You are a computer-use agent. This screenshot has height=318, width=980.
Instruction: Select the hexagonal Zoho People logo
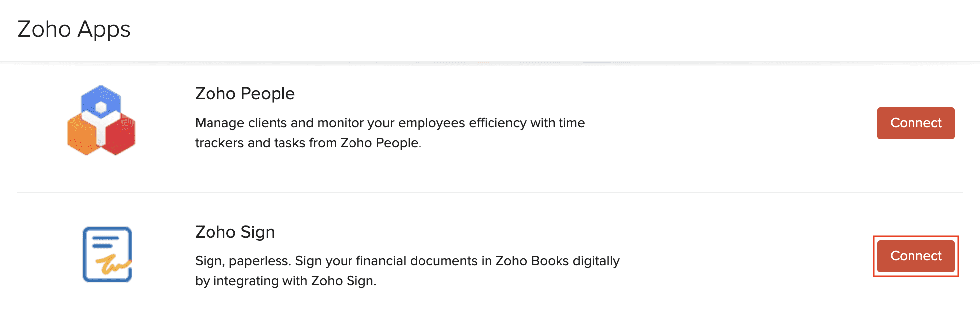102,120
